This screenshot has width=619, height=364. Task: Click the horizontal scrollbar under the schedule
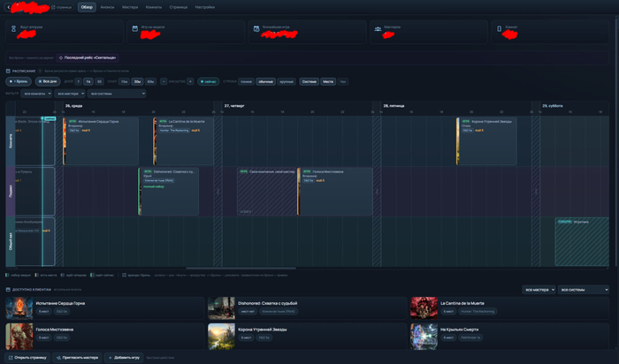[241, 269]
